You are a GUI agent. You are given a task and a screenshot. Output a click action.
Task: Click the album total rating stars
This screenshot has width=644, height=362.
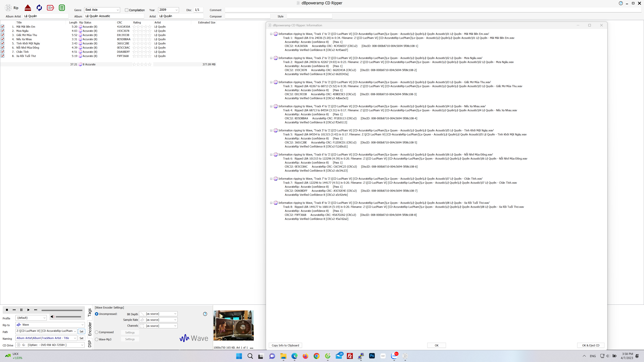pyautogui.click(x=142, y=65)
